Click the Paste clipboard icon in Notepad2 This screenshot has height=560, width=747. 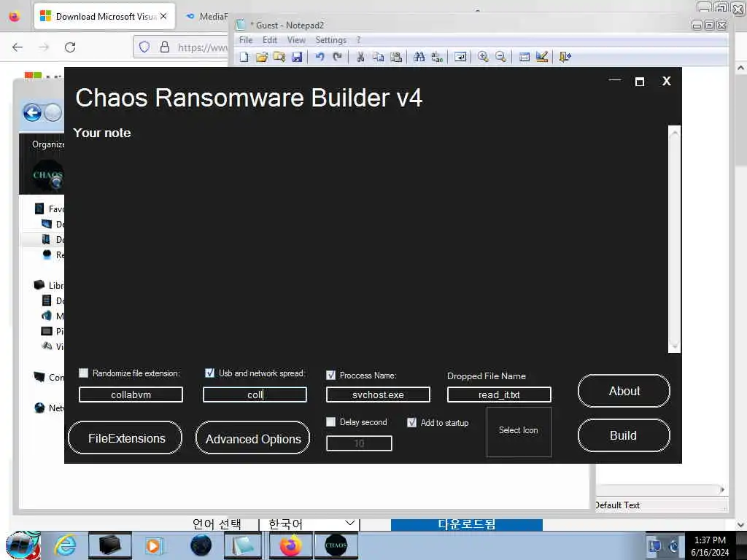click(x=396, y=57)
